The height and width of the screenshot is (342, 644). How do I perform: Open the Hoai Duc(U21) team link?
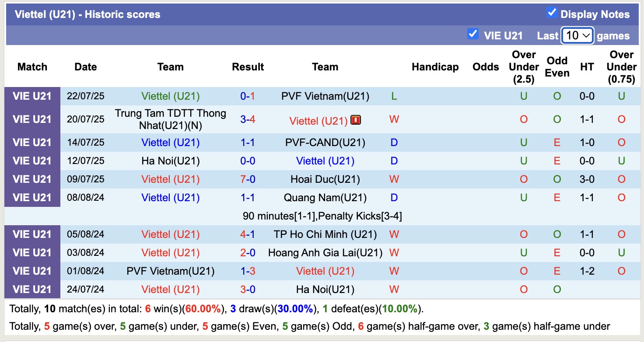[325, 179]
